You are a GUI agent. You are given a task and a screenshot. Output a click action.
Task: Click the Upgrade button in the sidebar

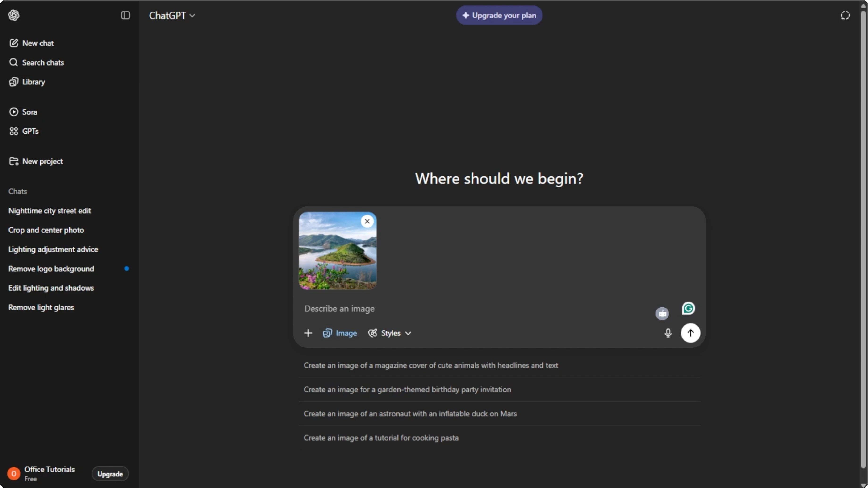[110, 474]
